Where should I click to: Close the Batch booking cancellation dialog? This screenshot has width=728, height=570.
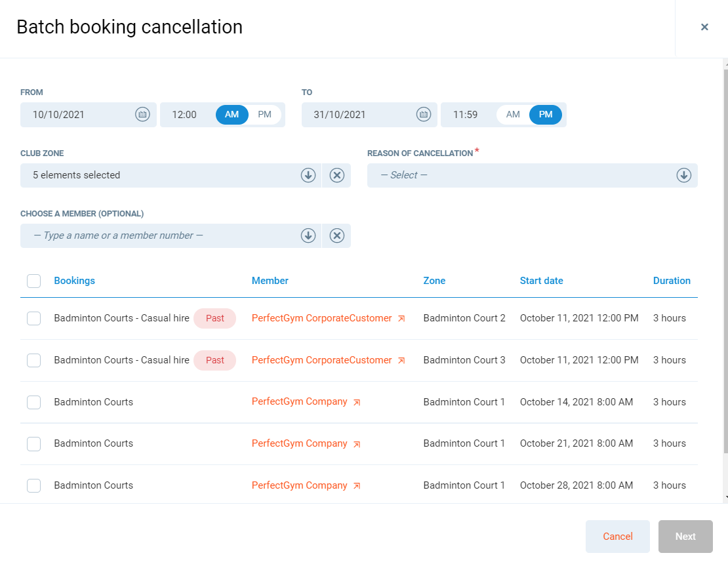coord(704,27)
